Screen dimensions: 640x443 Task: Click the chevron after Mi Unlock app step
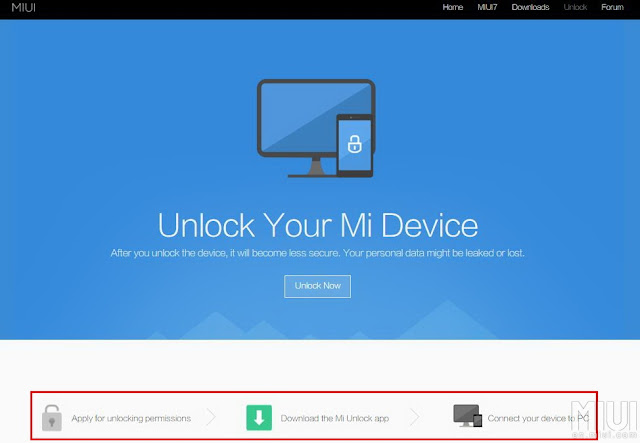pyautogui.click(x=414, y=418)
